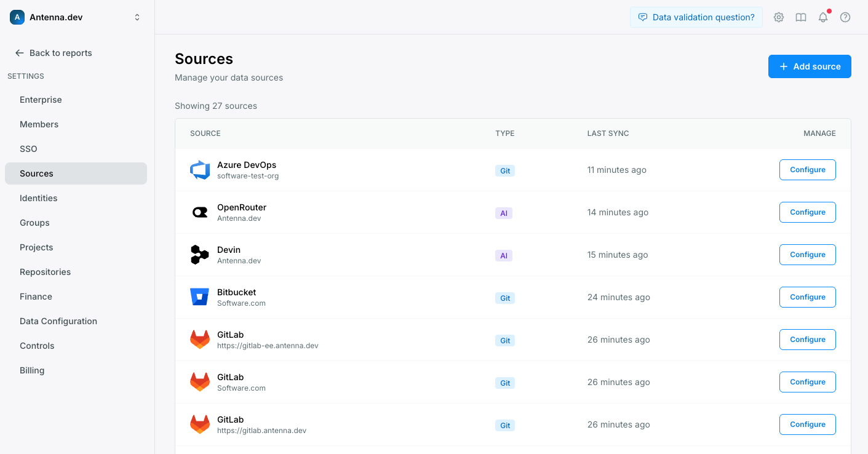Image resolution: width=868 pixels, height=454 pixels.
Task: Open the help question mark icon
Action: click(x=845, y=17)
